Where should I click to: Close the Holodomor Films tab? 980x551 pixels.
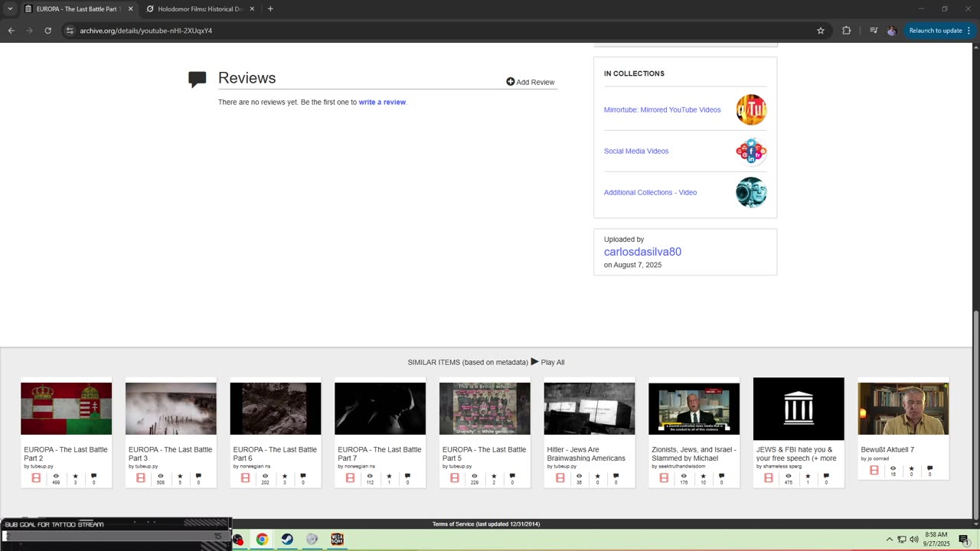tap(252, 9)
